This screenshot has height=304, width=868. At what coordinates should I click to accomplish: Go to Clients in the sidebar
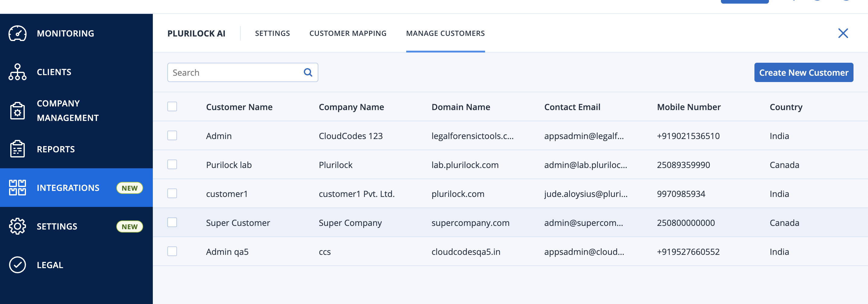(76, 72)
